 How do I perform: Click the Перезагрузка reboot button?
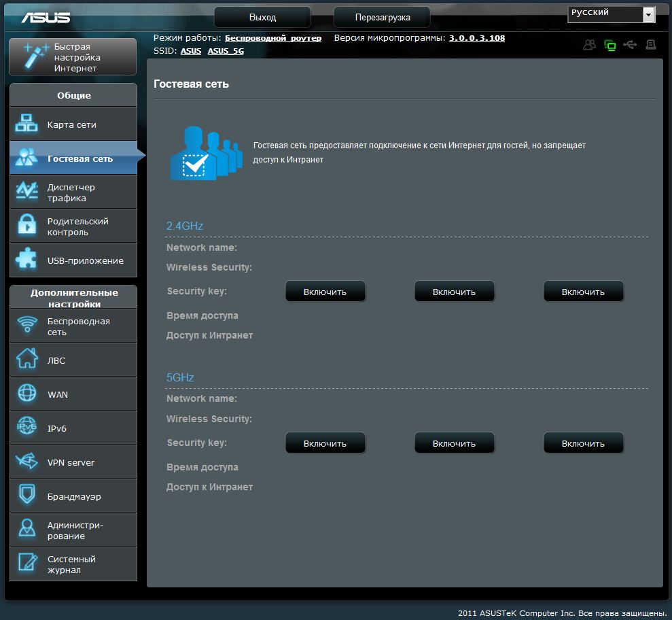(383, 17)
